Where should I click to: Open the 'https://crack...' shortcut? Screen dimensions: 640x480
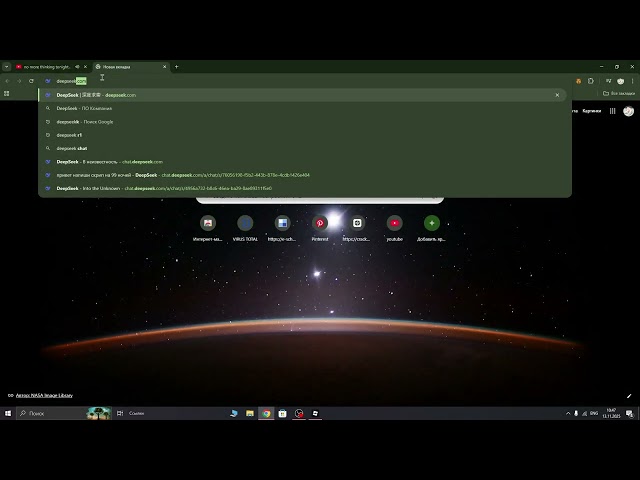coord(357,227)
